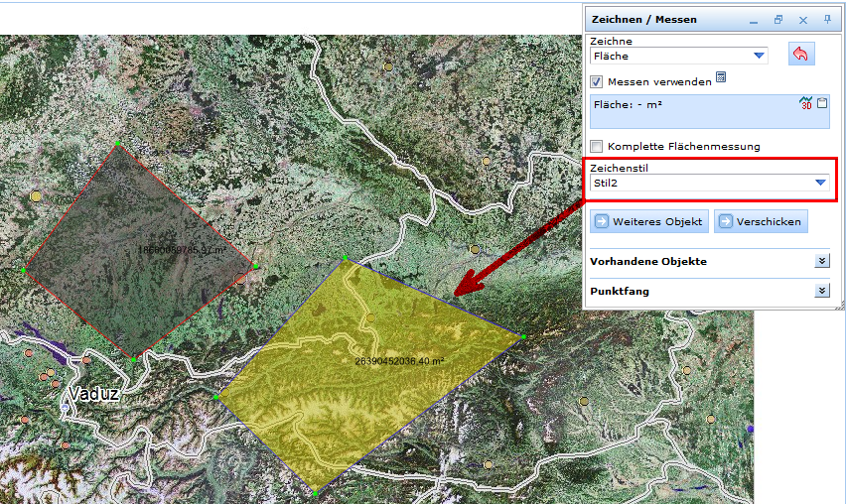
Task: Click the Weiteres Objekt button
Action: coord(650,221)
